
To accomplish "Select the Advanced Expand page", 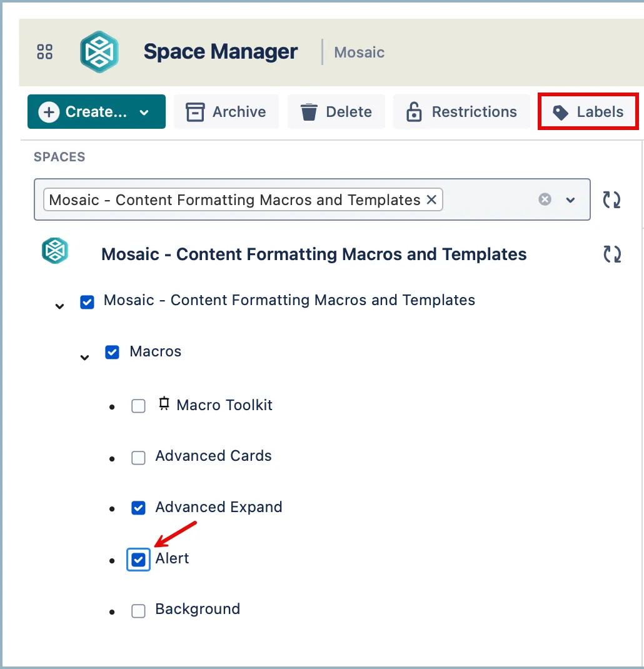I will [x=219, y=507].
